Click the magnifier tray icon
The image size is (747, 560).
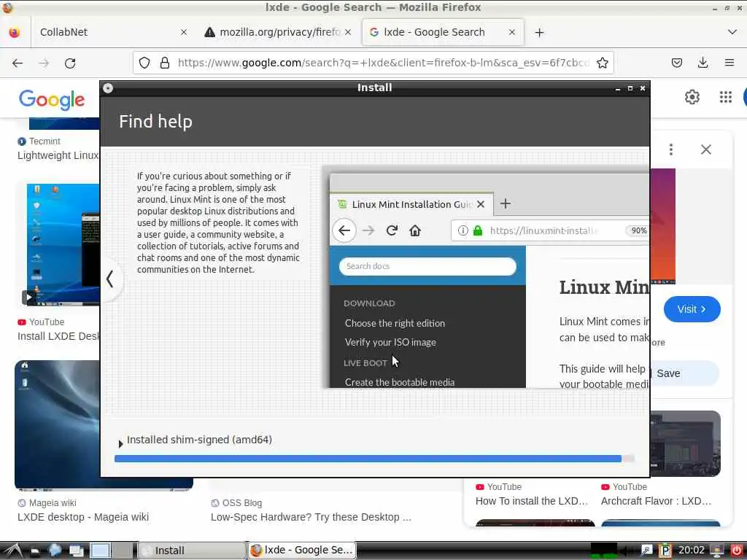tap(646, 551)
